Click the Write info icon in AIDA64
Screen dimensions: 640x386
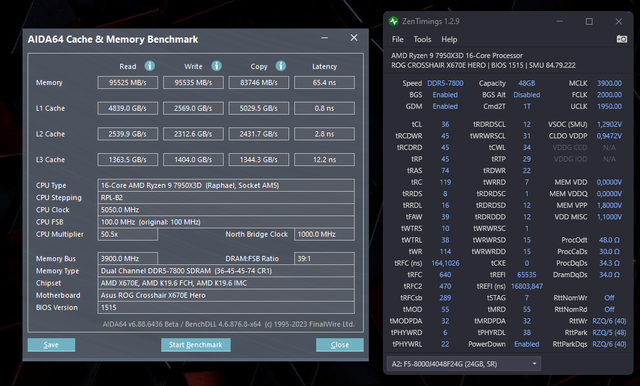(216, 66)
